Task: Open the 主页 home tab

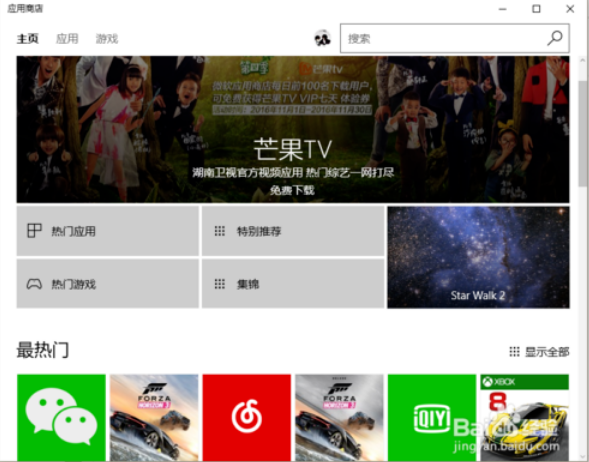Action: (x=27, y=38)
